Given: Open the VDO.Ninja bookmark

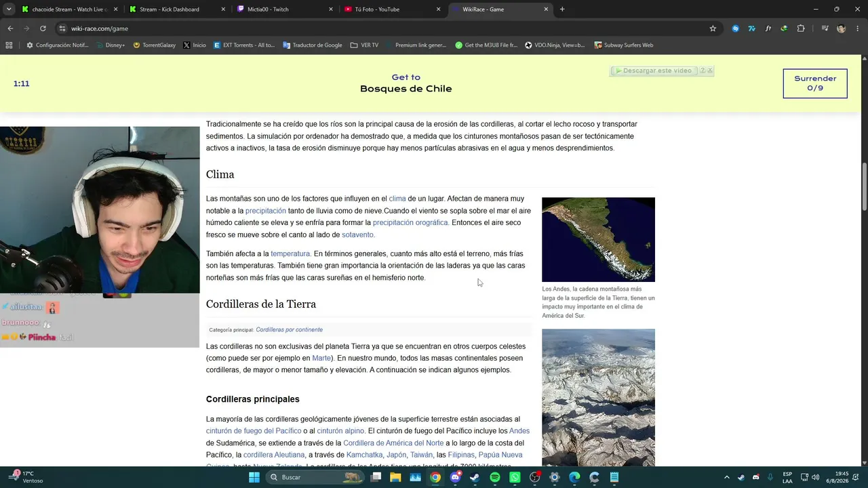Looking at the screenshot, I should 555,45.
